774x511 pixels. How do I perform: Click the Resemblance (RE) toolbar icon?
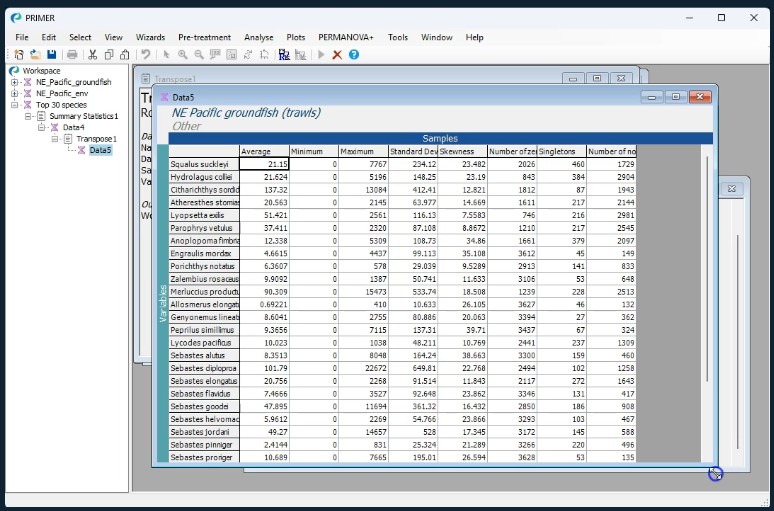click(x=284, y=55)
